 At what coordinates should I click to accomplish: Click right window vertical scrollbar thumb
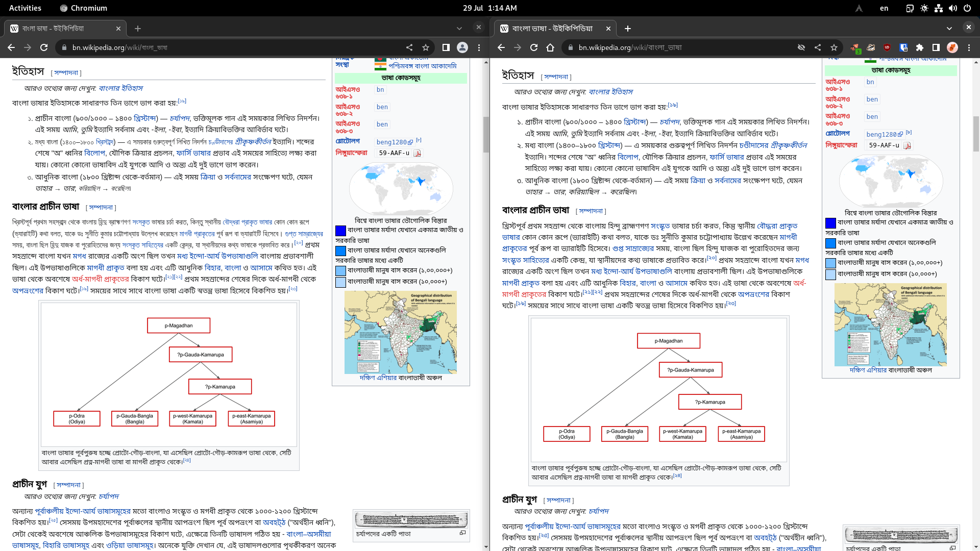976,134
